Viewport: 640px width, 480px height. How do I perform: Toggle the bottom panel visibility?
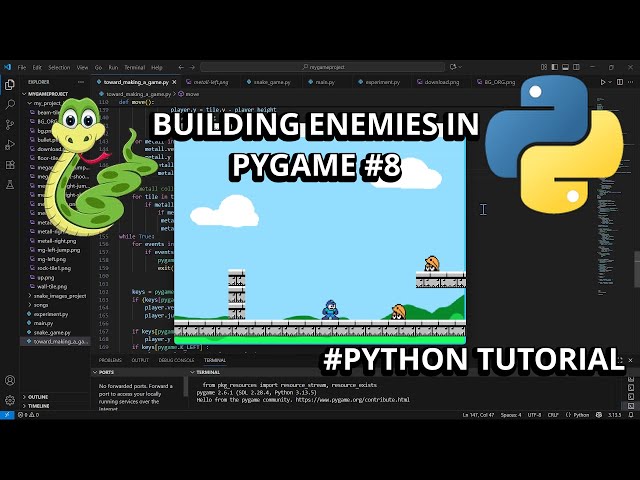(565, 67)
